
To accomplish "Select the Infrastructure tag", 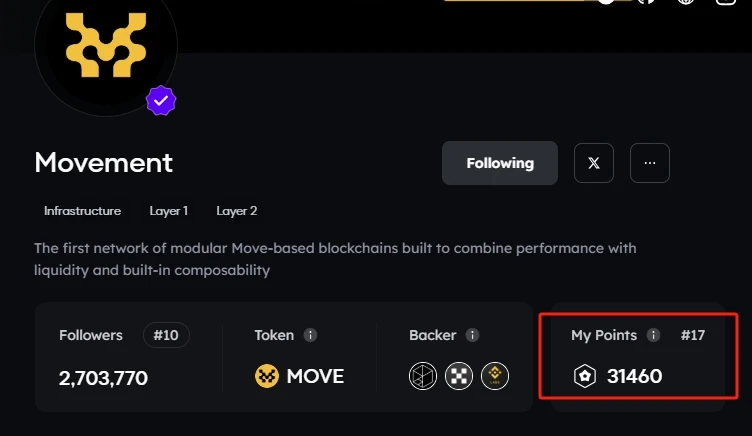I will [82, 211].
